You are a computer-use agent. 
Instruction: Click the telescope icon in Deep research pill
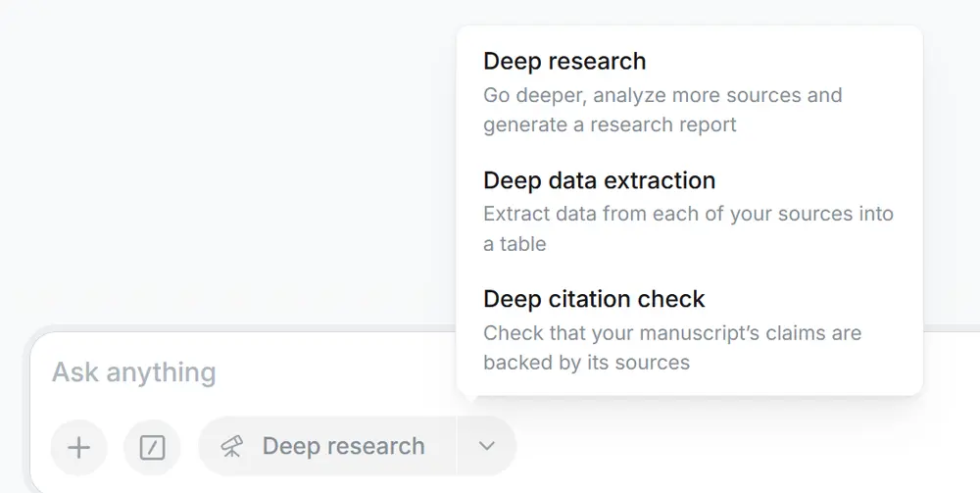(232, 446)
